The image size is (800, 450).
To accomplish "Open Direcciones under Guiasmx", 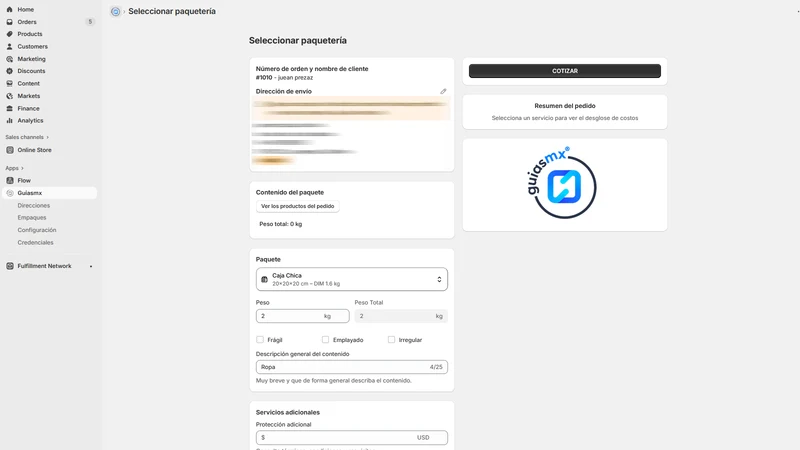I will [x=34, y=206].
